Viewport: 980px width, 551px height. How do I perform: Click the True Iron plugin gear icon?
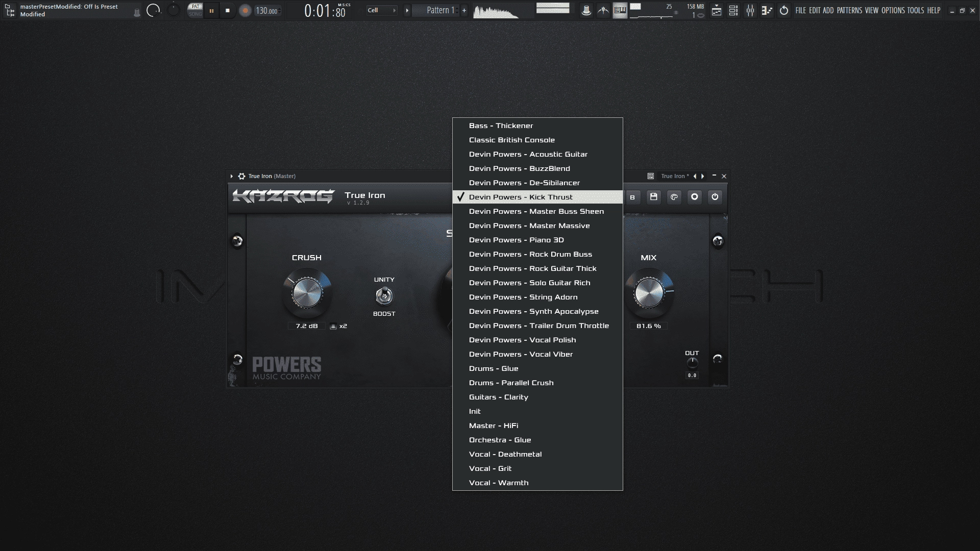click(x=241, y=176)
